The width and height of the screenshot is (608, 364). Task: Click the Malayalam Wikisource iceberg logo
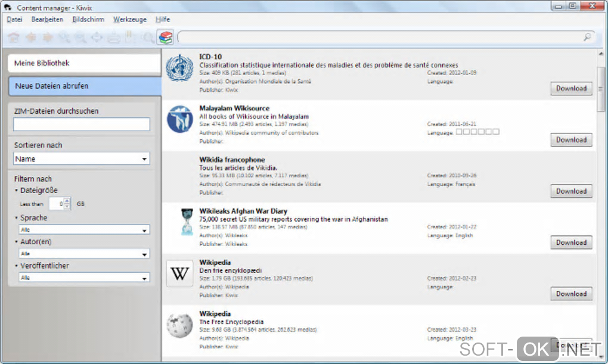[x=179, y=119]
